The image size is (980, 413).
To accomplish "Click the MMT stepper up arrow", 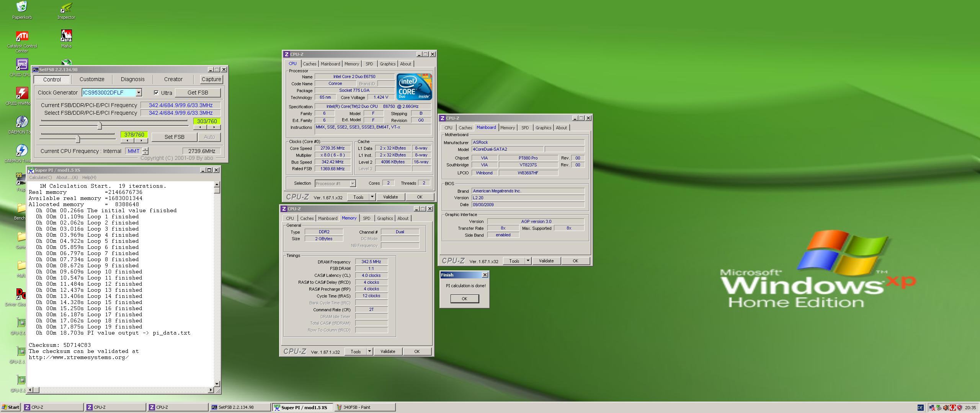I will point(145,149).
